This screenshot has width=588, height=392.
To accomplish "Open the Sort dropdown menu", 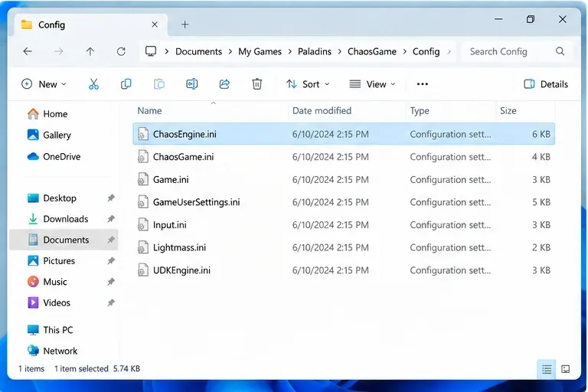I will (x=308, y=84).
